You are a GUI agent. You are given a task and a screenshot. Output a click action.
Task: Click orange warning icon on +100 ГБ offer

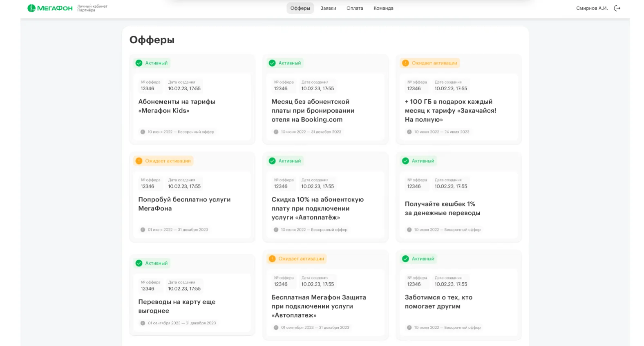(405, 63)
